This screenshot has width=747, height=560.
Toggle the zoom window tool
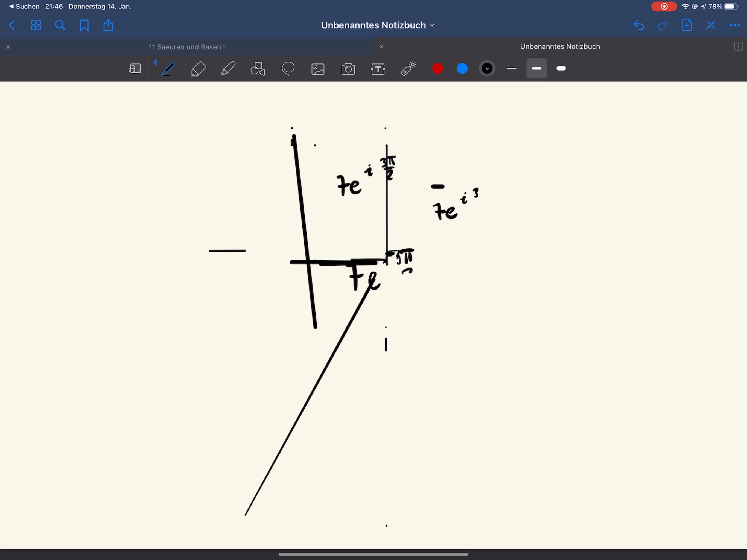click(x=135, y=69)
